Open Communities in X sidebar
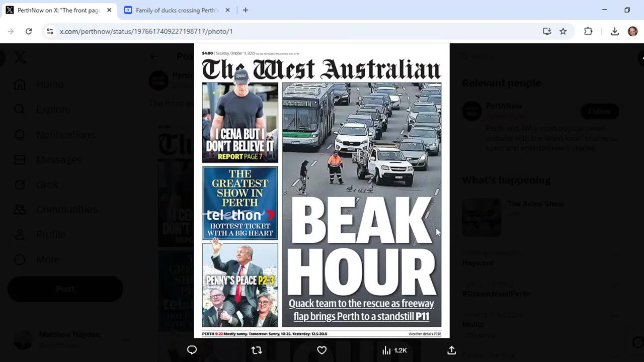This screenshot has width=644, height=362. (55, 209)
